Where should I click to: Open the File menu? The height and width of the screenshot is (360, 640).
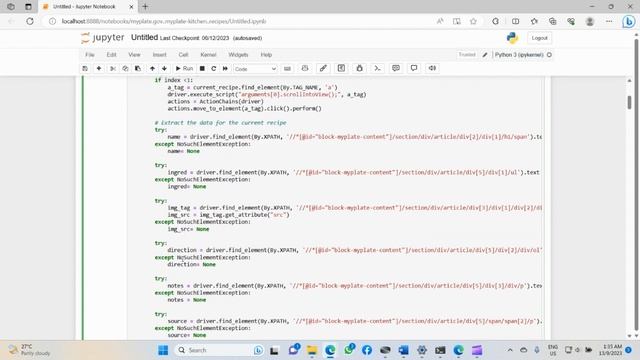pyautogui.click(x=90, y=55)
